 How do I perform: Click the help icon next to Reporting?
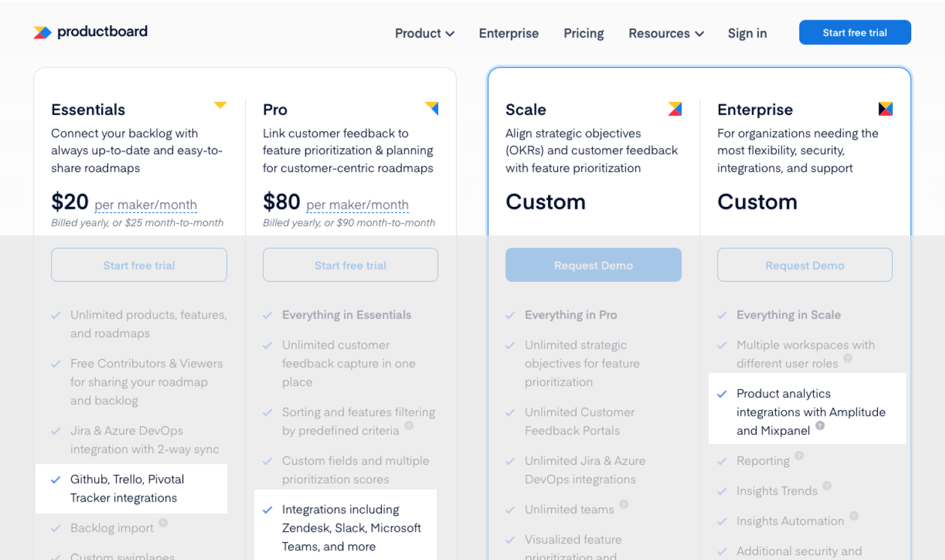799,456
